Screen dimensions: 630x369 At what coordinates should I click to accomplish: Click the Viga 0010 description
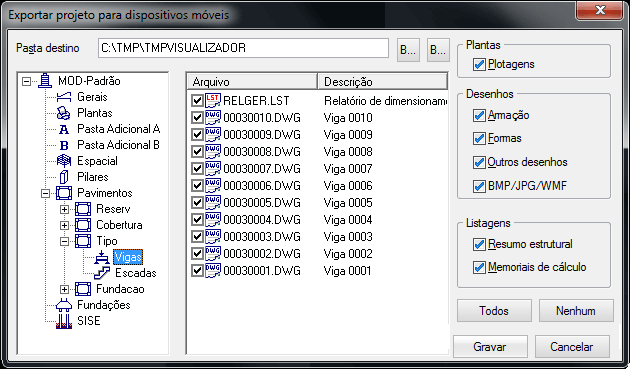tap(348, 118)
